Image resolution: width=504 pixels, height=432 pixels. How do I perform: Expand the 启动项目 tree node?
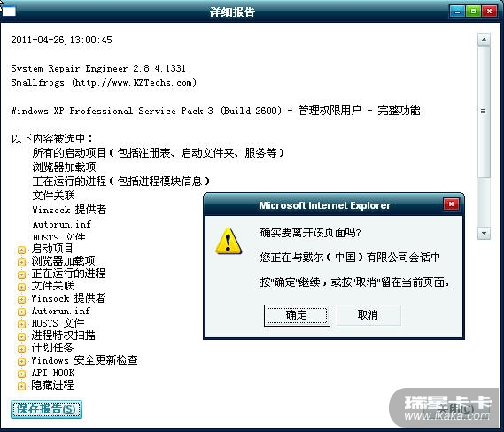pos(21,250)
